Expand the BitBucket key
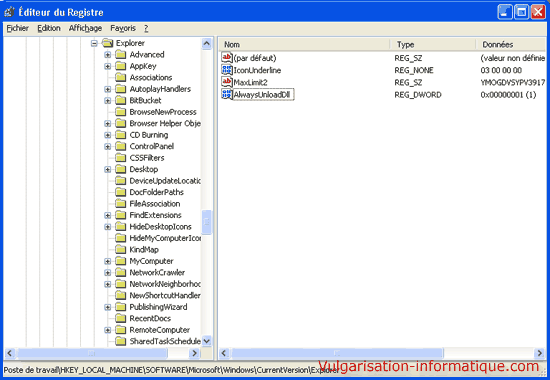This screenshot has height=380, width=550. [x=108, y=101]
